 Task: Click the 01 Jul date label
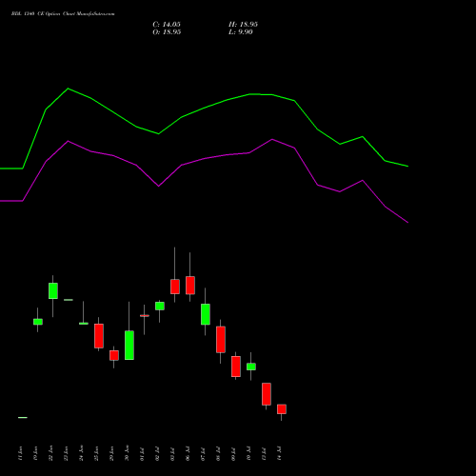point(142,454)
